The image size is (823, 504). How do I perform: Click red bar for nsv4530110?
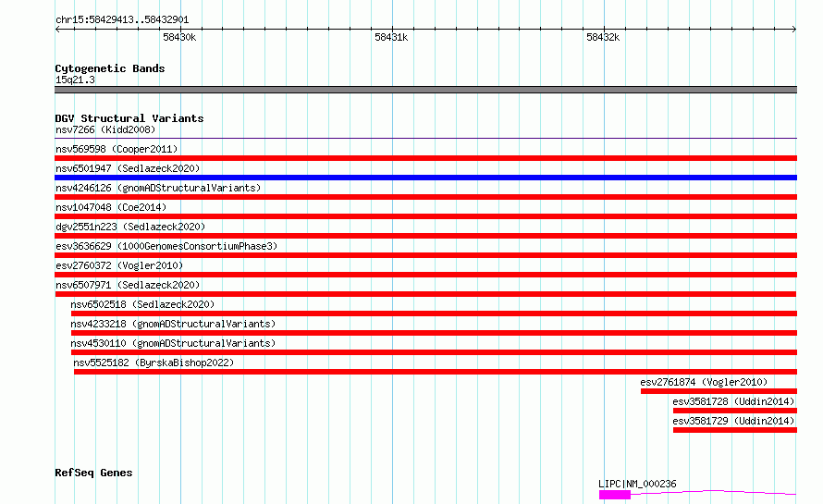[434, 352]
